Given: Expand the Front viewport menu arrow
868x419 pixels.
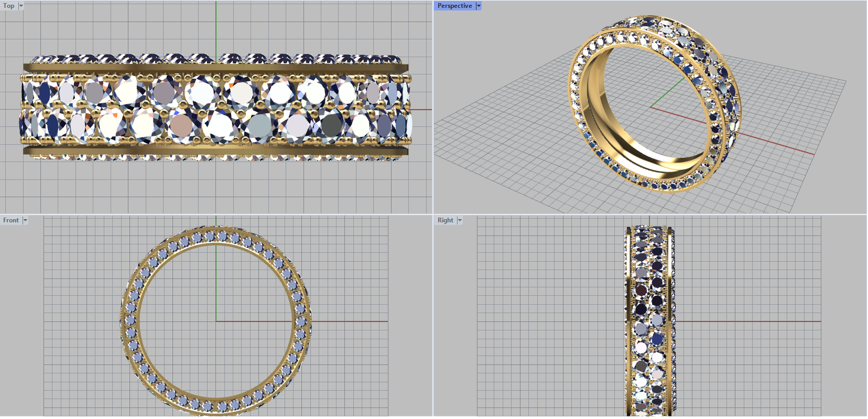Looking at the screenshot, I should [x=25, y=220].
